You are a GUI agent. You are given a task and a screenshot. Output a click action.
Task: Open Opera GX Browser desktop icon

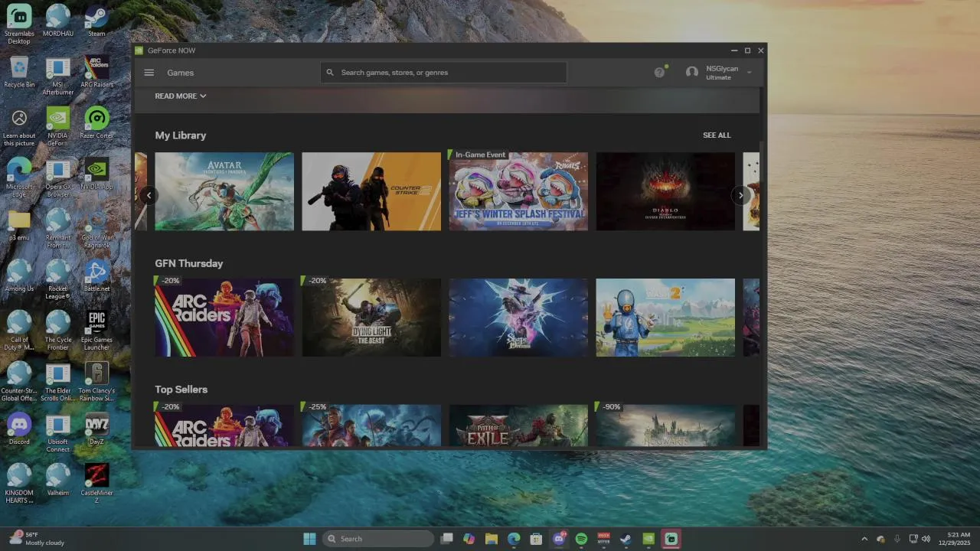point(58,178)
